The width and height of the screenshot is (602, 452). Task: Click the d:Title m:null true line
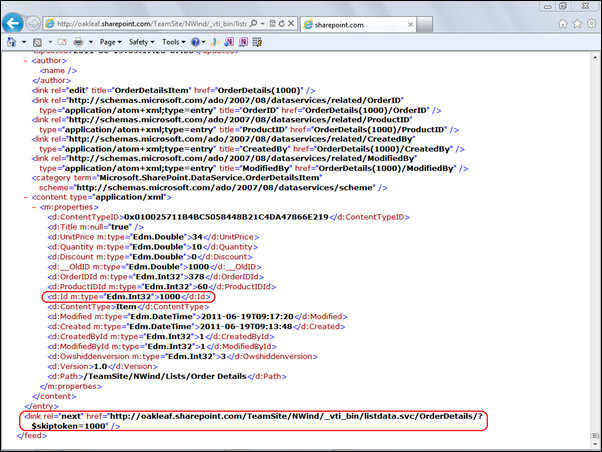[96, 227]
